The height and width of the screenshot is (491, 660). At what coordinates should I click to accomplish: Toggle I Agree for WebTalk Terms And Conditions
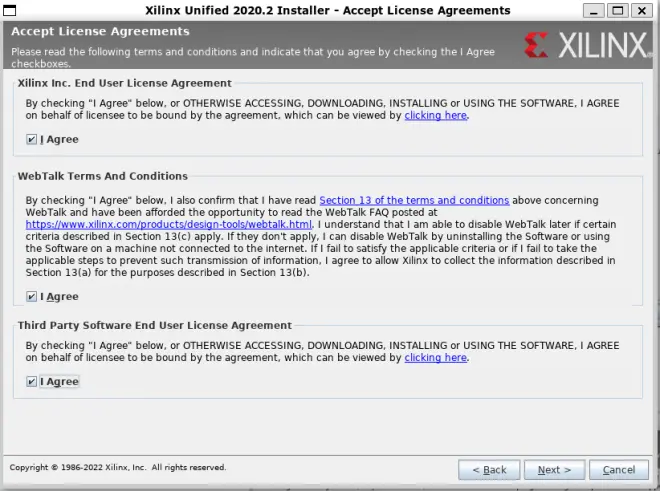click(32, 296)
